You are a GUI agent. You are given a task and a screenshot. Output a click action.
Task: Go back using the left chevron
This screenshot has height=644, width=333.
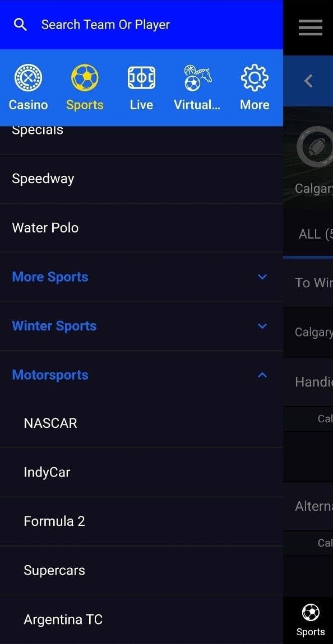click(x=308, y=81)
